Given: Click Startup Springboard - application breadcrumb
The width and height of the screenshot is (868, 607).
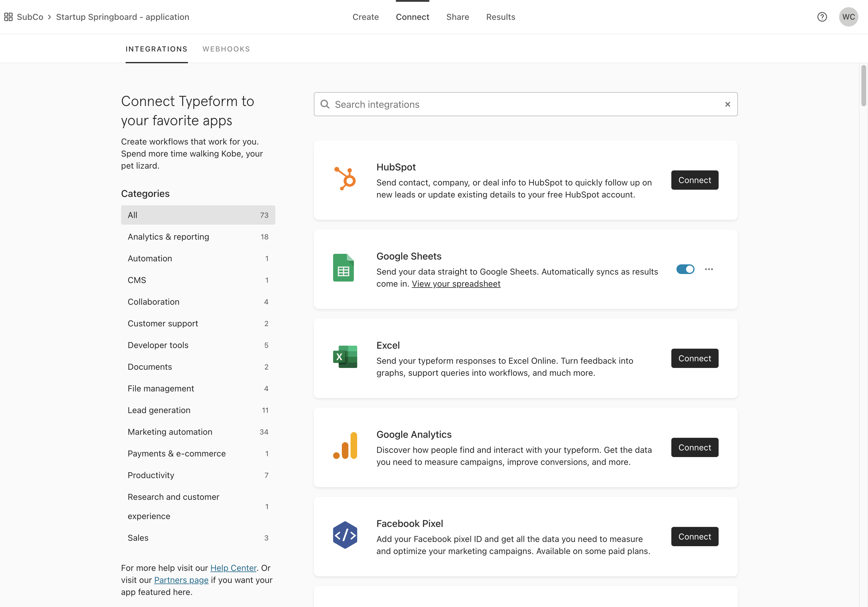Looking at the screenshot, I should point(123,17).
